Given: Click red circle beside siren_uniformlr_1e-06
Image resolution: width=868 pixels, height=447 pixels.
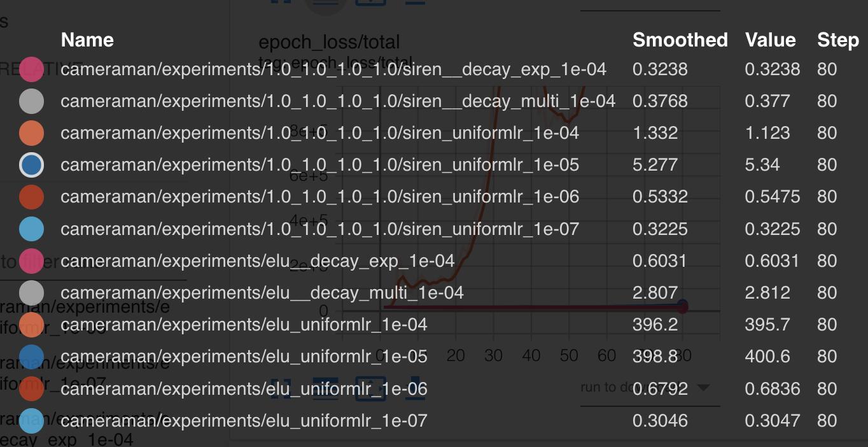Looking at the screenshot, I should coord(32,197).
